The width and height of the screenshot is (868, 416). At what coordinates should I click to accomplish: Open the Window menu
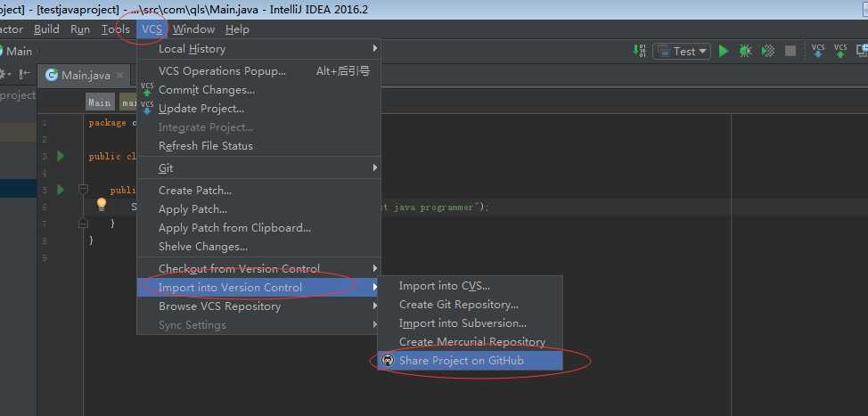tap(193, 29)
